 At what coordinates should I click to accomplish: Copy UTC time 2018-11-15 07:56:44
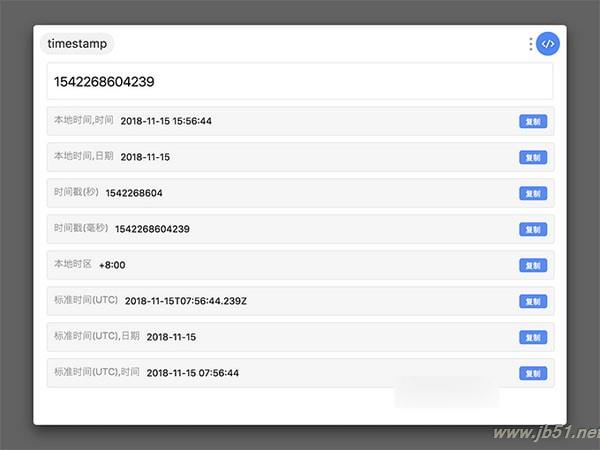(533, 373)
